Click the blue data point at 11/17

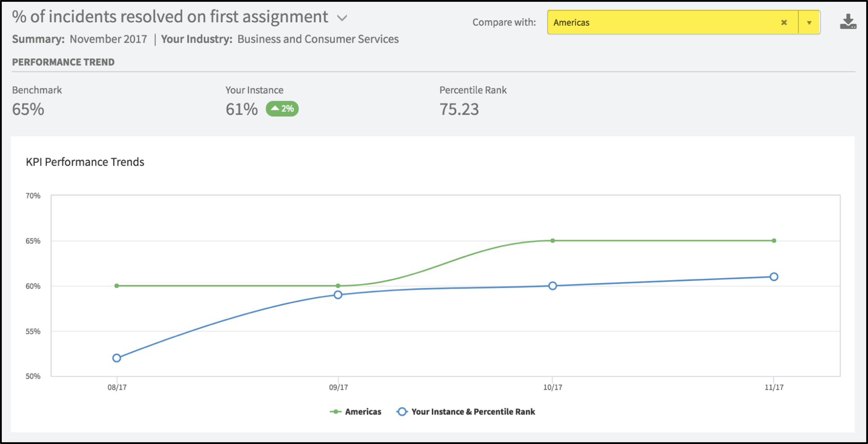click(x=774, y=276)
